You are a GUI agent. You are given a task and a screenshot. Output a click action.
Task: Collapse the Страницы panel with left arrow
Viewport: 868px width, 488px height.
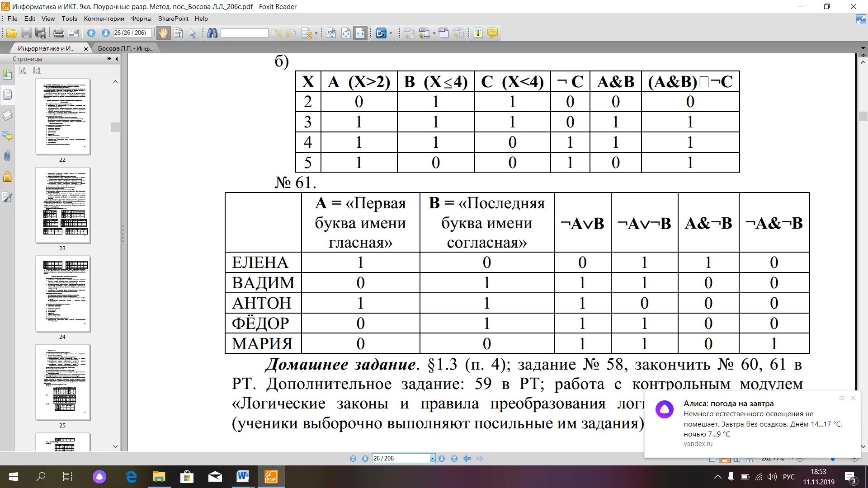pyautogui.click(x=117, y=59)
